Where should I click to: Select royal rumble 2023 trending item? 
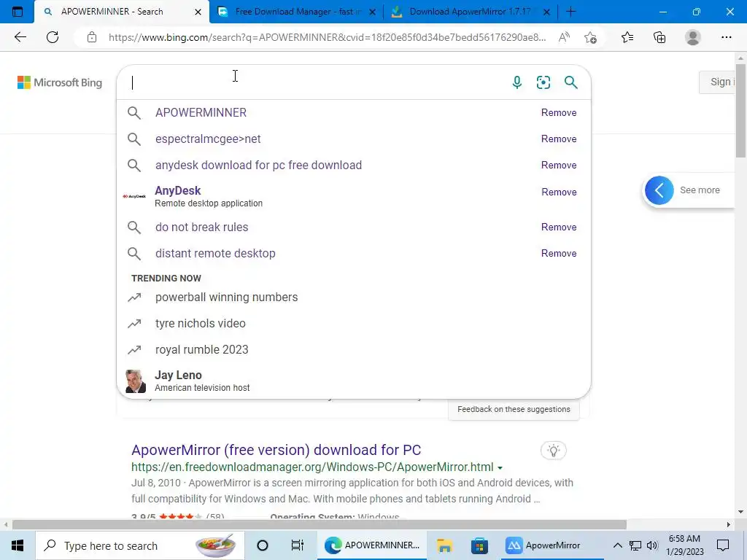pos(201,349)
